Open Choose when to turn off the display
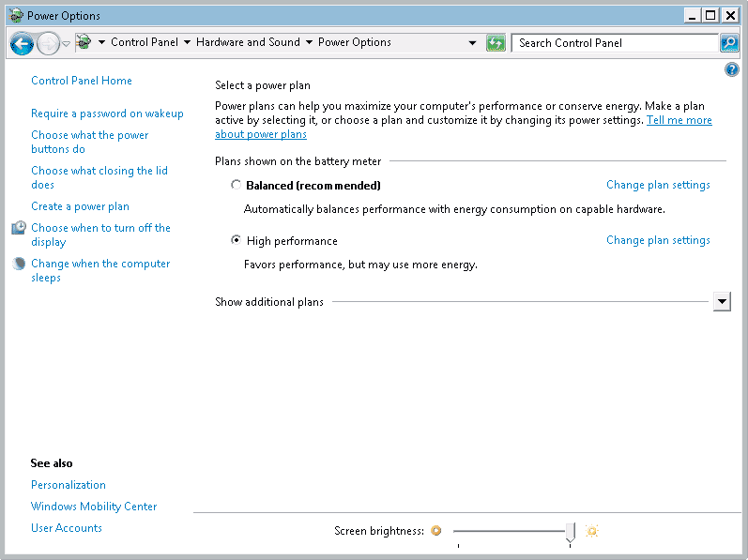This screenshot has height=560, width=748. point(100,235)
